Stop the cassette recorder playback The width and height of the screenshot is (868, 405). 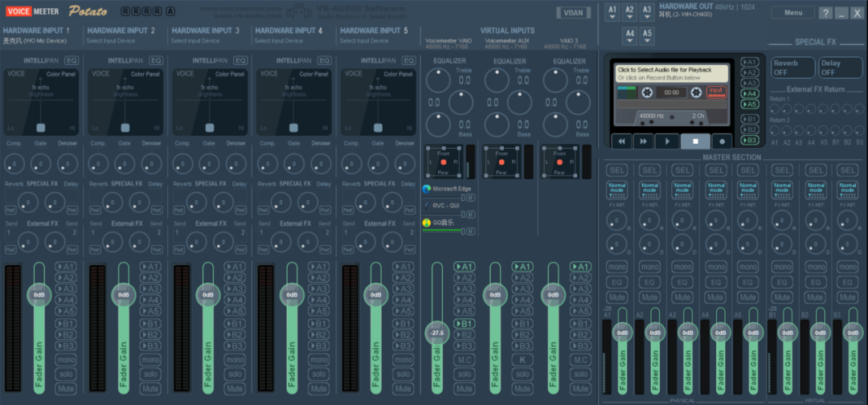694,141
